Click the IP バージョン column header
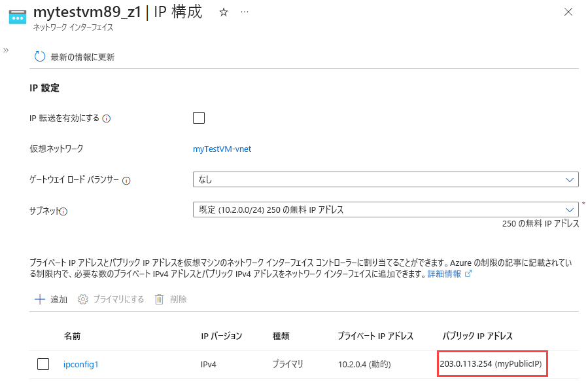Viewport: 588px width, 385px height. (222, 336)
